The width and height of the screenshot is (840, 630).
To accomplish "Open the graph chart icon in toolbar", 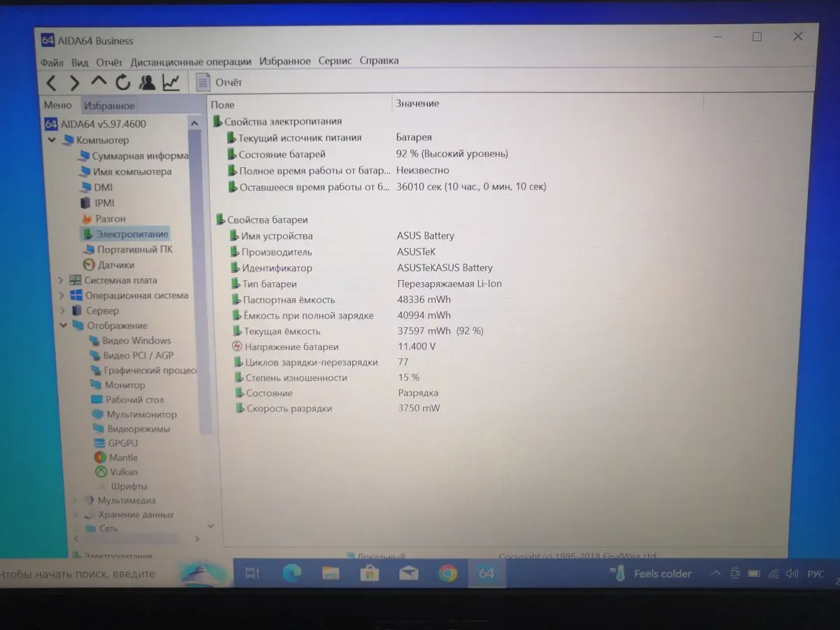I will [x=171, y=83].
